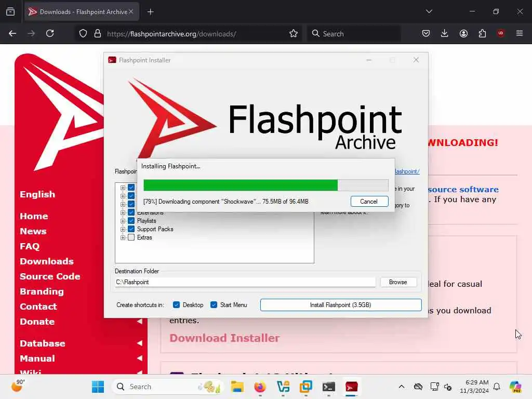The width and height of the screenshot is (532, 399).
Task: Open the browser extensions puzzle icon
Action: click(x=482, y=33)
